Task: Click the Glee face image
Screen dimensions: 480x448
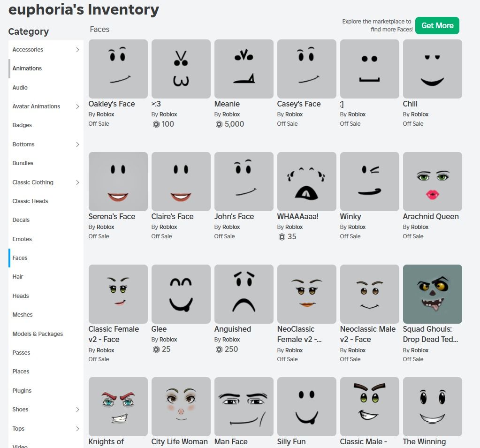Action: pyautogui.click(x=181, y=294)
